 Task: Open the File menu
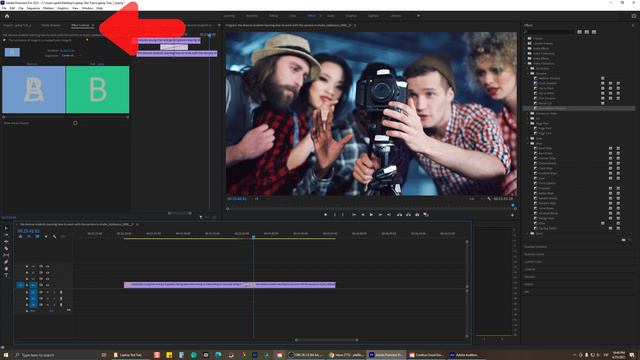click(x=4, y=8)
